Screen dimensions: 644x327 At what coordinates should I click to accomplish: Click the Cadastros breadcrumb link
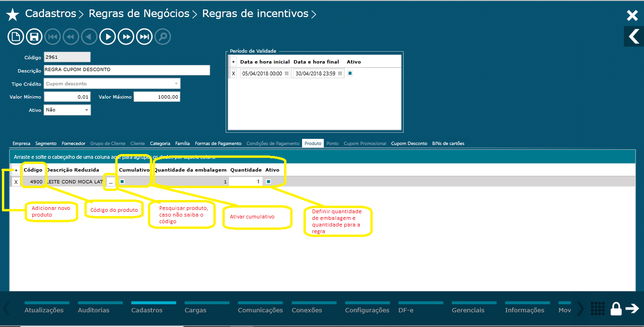51,14
